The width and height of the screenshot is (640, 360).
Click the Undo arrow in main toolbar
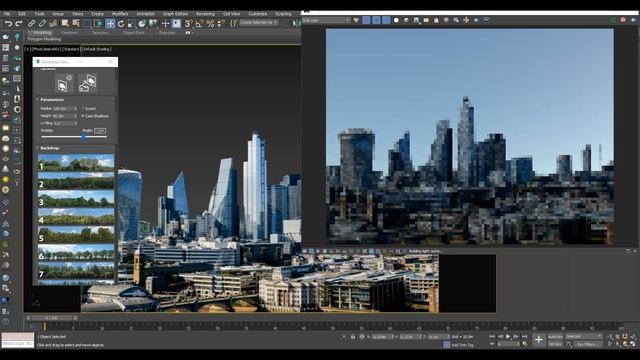(x=8, y=24)
